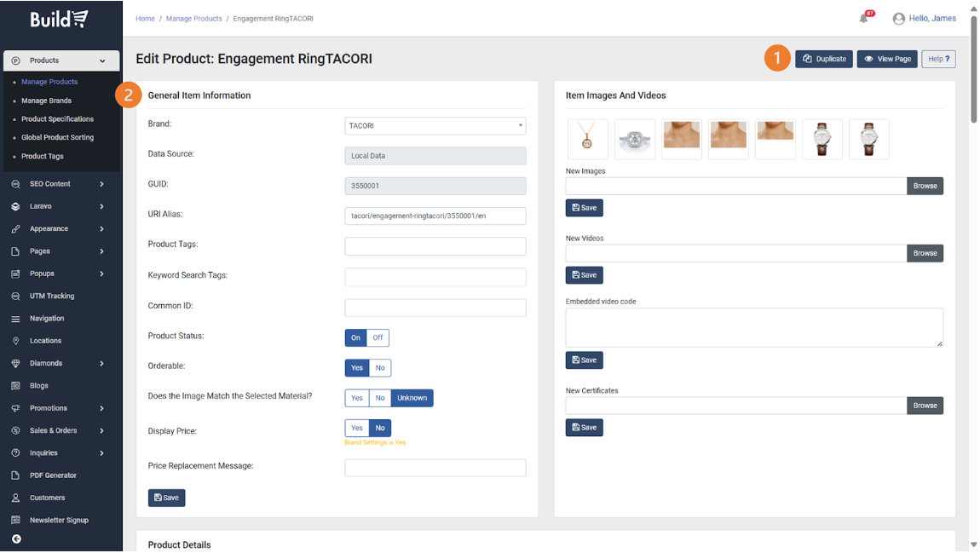Click the PDF Generator file icon
980x553 pixels.
15,475
